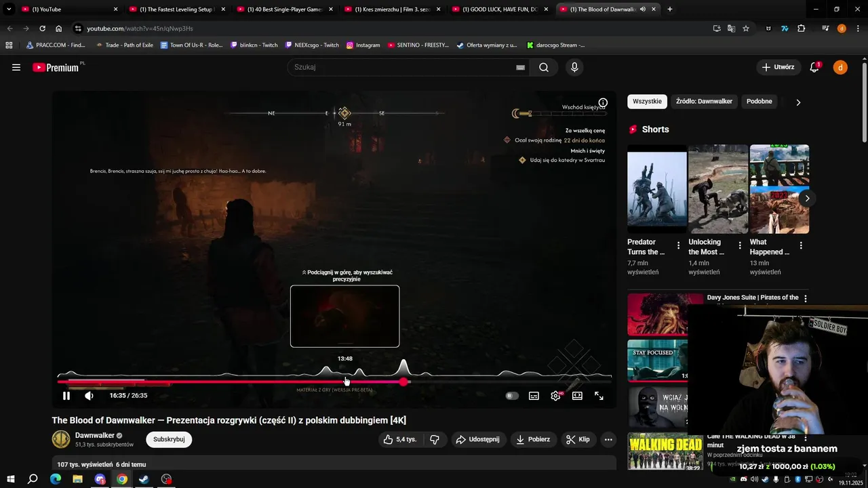Open the tab search dropdown arrow

pos(9,9)
